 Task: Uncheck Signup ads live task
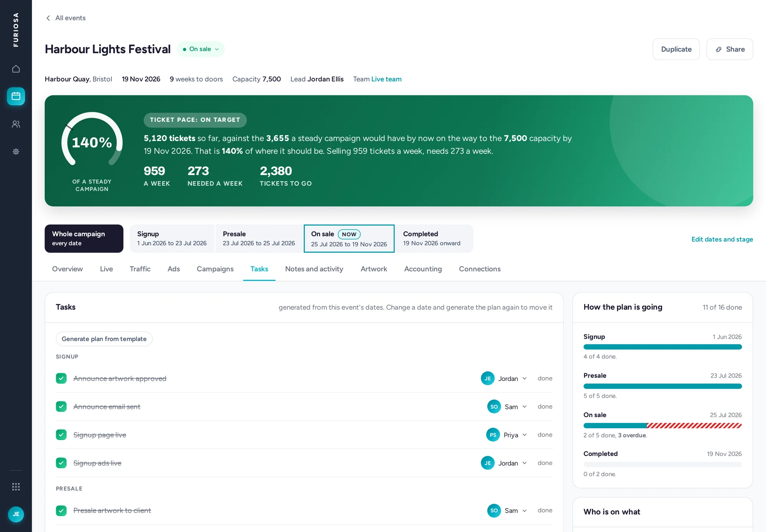point(61,463)
